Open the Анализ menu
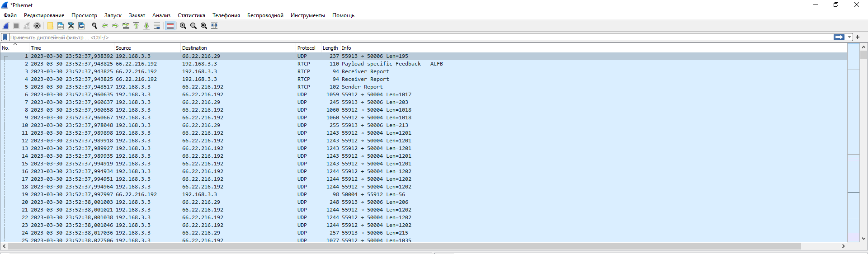Viewport: 868px width, 254px height. (x=161, y=15)
